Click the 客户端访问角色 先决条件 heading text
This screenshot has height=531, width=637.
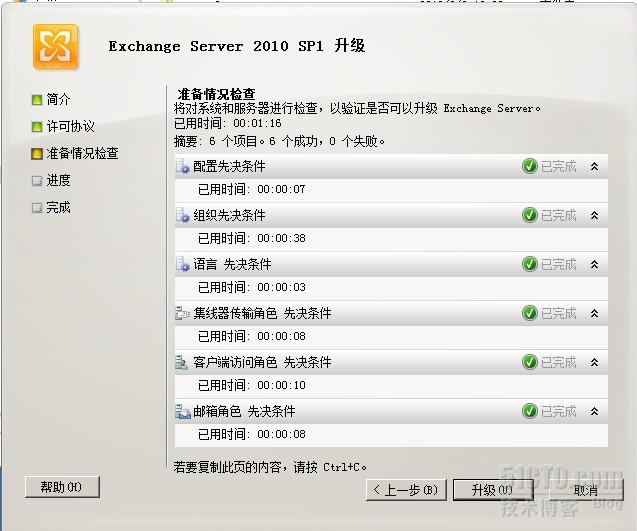[x=262, y=362]
